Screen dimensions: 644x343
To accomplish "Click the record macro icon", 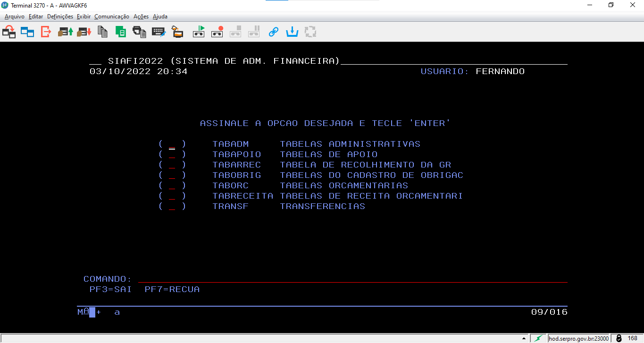I will coord(217,32).
